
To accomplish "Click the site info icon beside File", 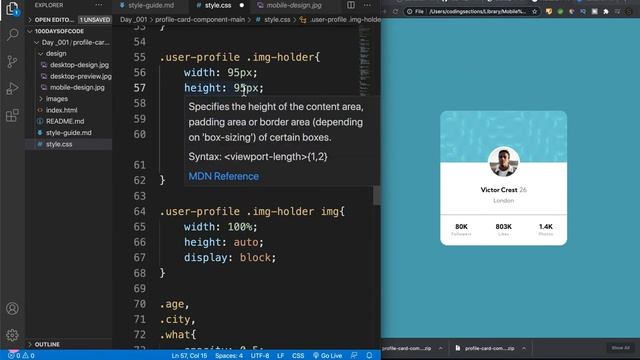I will [x=409, y=11].
